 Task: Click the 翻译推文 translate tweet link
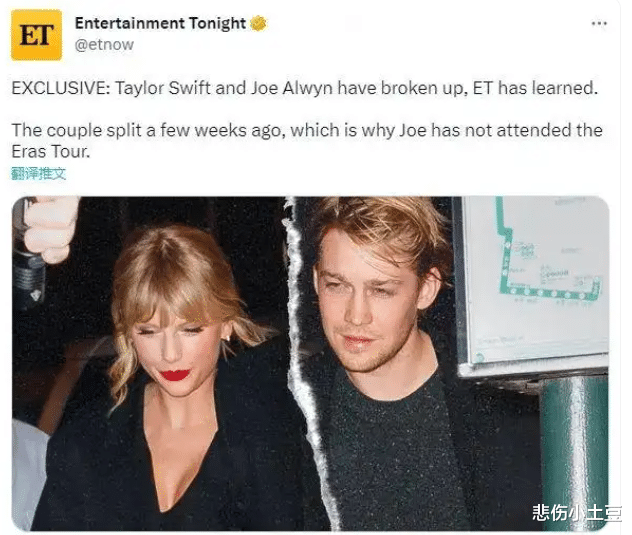coord(38,173)
